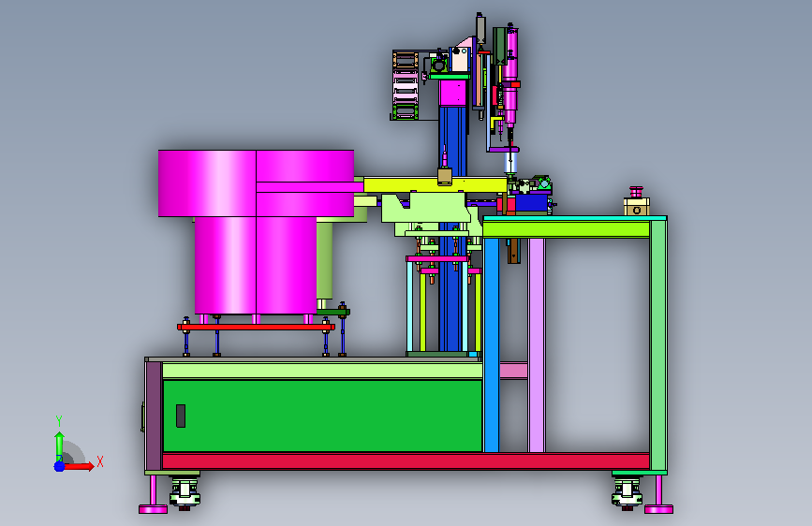Click the blue origin sphere of the triad
Image resolution: width=812 pixels, height=526 pixels.
pyautogui.click(x=59, y=466)
